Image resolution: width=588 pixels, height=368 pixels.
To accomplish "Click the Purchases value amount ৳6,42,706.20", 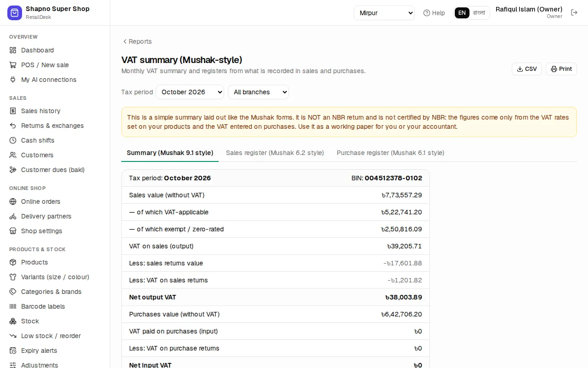I will (x=401, y=314).
